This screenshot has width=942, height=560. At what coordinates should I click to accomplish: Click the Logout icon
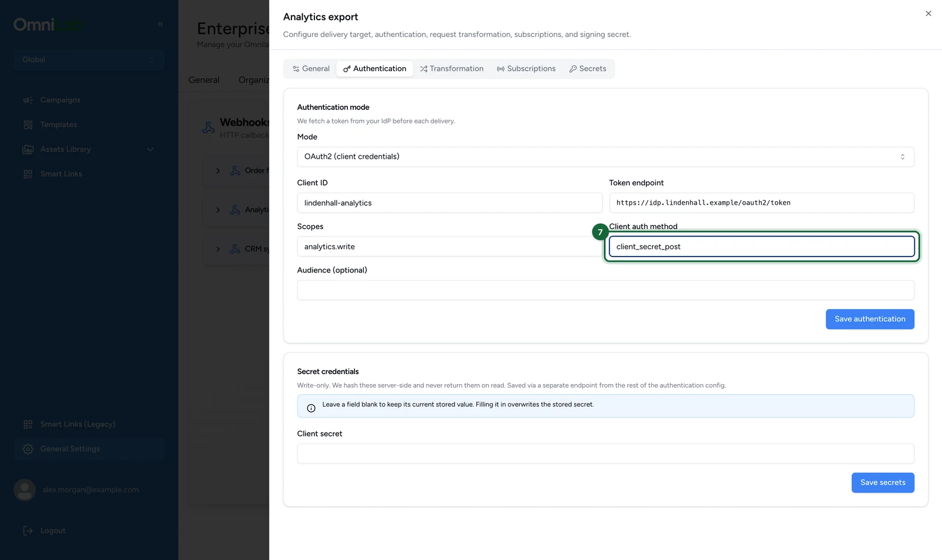[x=28, y=531]
